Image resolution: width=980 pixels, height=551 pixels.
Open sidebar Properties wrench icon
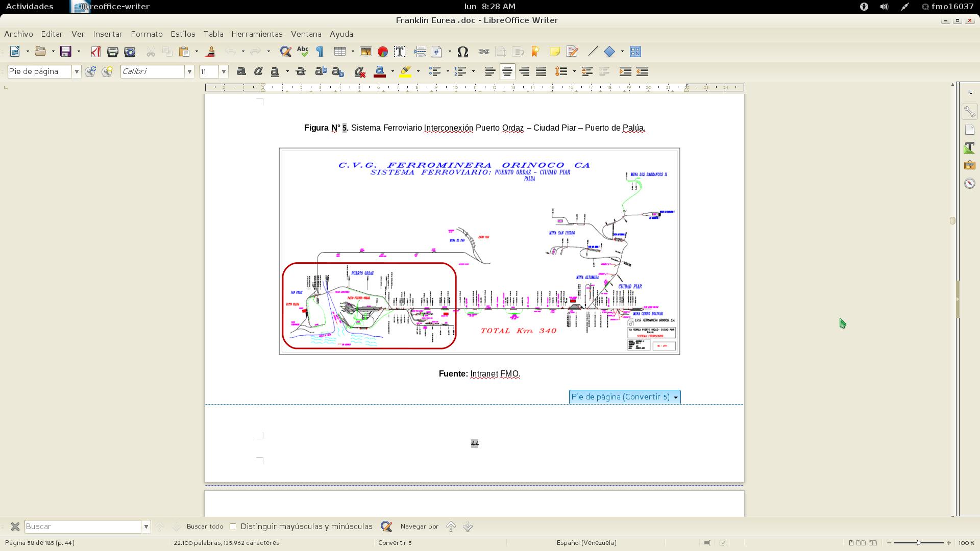coord(969,112)
